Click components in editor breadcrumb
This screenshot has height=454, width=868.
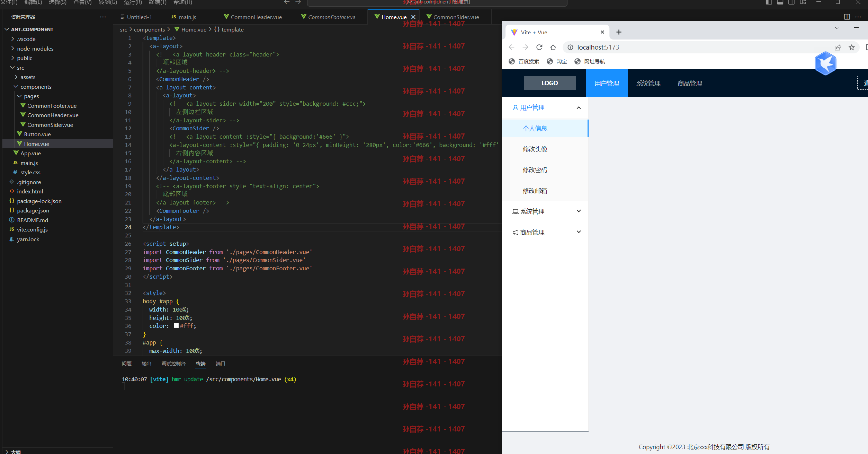149,29
